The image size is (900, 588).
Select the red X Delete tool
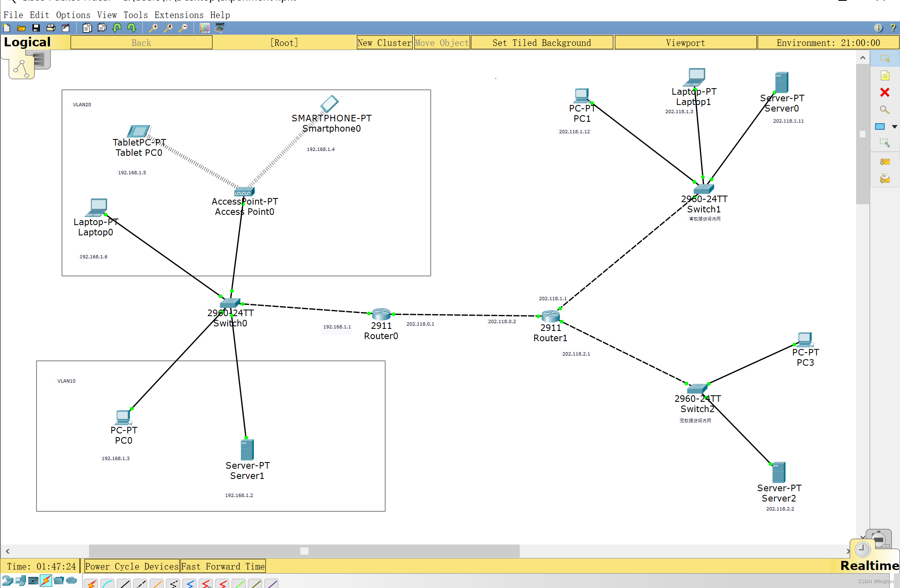[x=884, y=93]
